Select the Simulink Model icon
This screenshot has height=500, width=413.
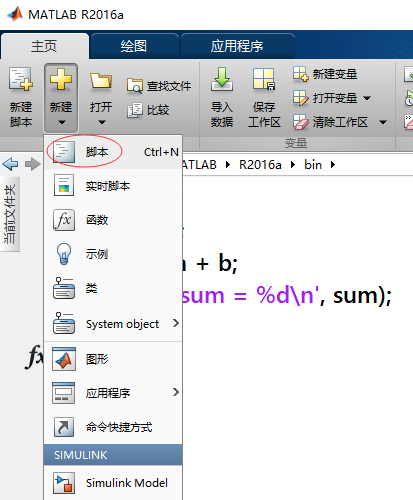tap(64, 483)
